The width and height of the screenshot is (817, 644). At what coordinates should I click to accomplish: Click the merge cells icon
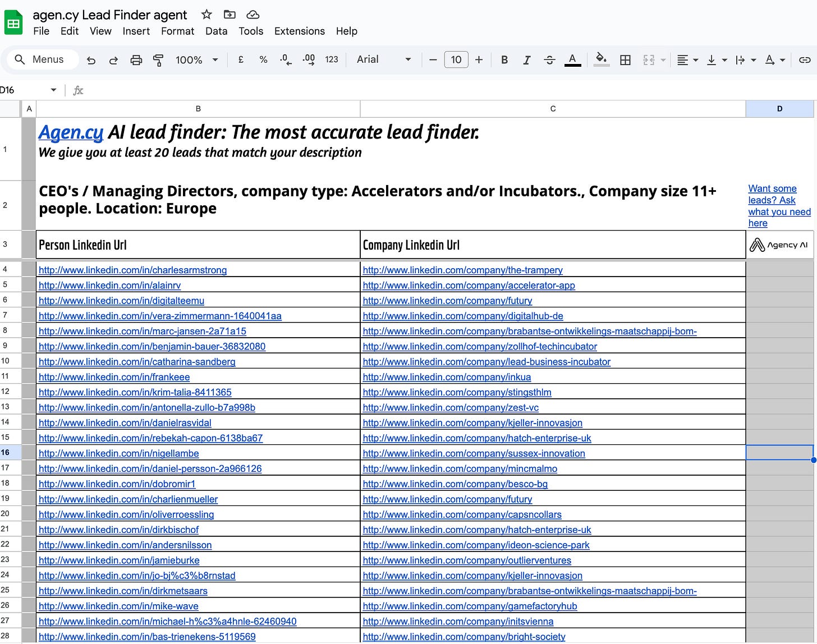tap(649, 60)
